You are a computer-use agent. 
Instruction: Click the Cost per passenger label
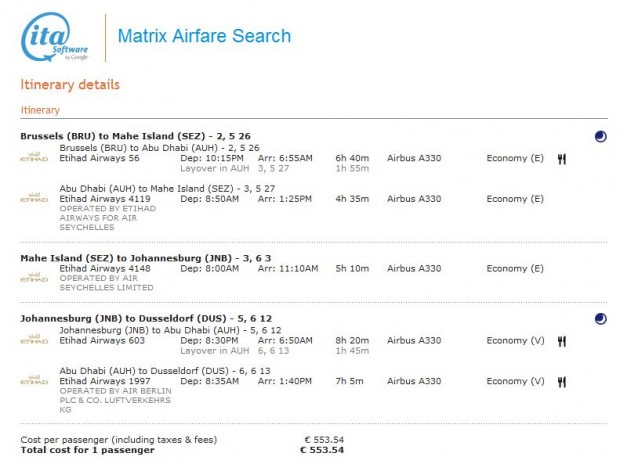click(x=119, y=440)
